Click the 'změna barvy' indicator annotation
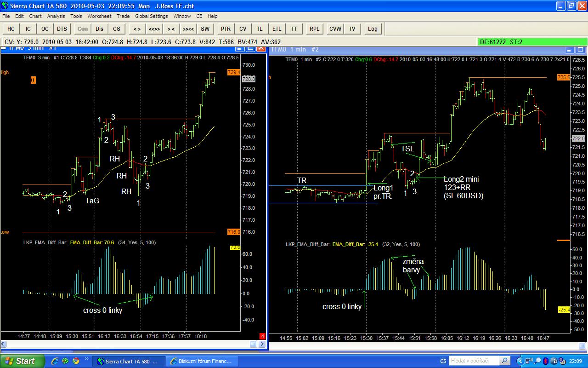588x368 pixels. pos(413,266)
